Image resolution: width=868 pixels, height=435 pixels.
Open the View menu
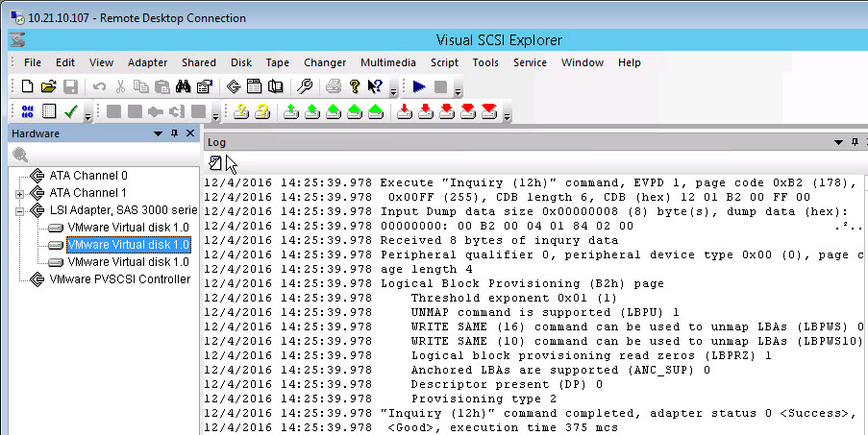pos(101,62)
